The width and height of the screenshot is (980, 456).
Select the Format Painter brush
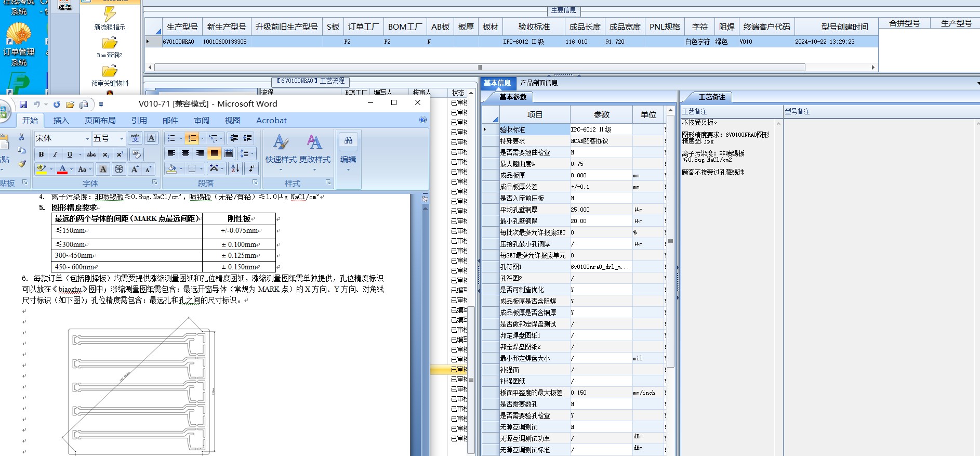click(22, 164)
